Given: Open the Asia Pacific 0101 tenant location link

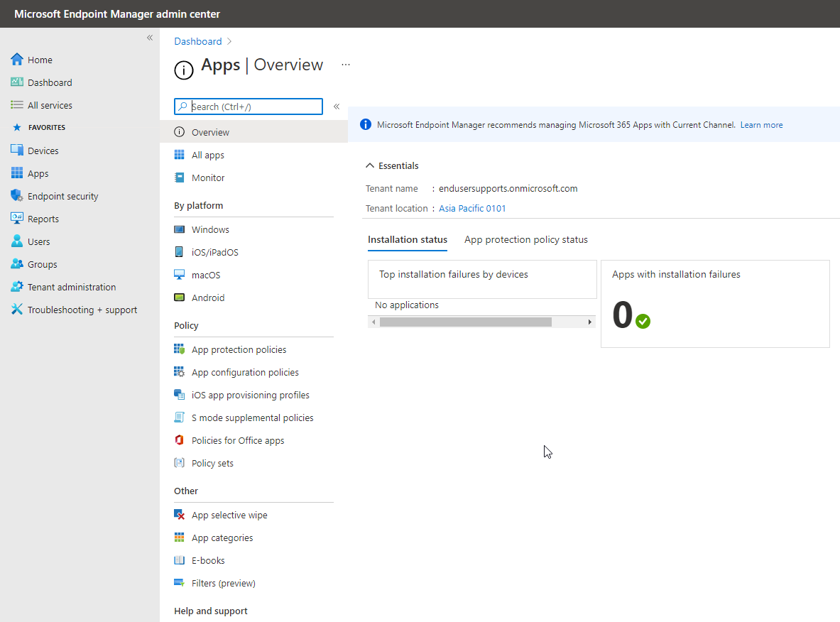Looking at the screenshot, I should (472, 209).
